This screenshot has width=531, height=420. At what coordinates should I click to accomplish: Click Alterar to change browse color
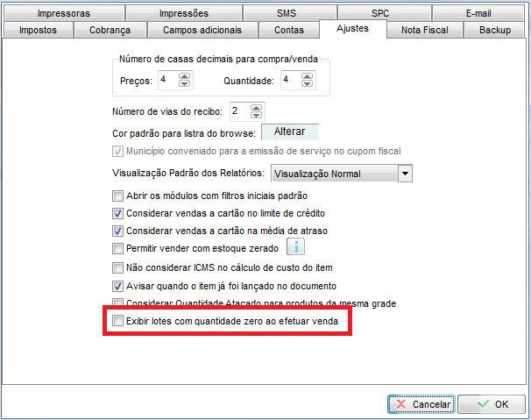pos(289,132)
